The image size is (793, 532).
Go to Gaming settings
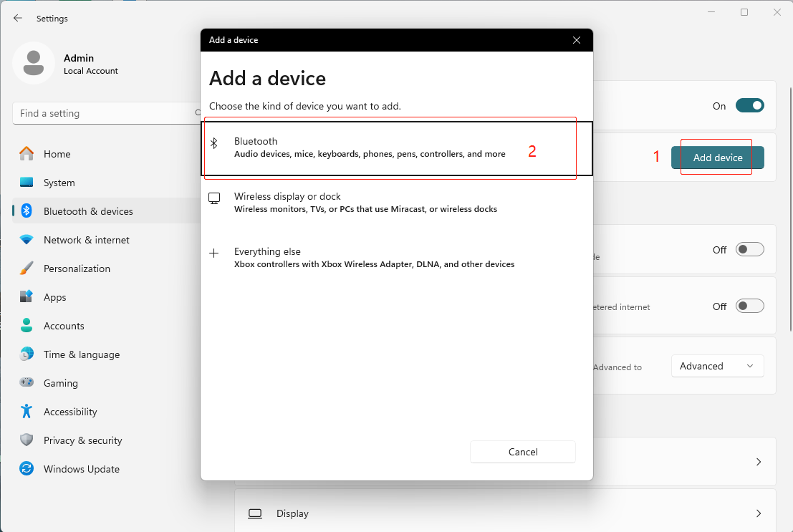(x=106, y=383)
